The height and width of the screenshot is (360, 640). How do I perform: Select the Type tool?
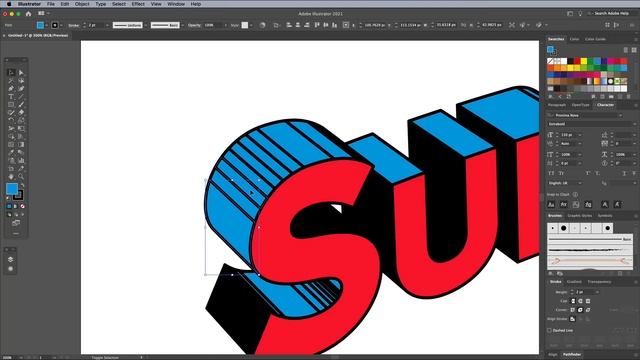point(11,97)
